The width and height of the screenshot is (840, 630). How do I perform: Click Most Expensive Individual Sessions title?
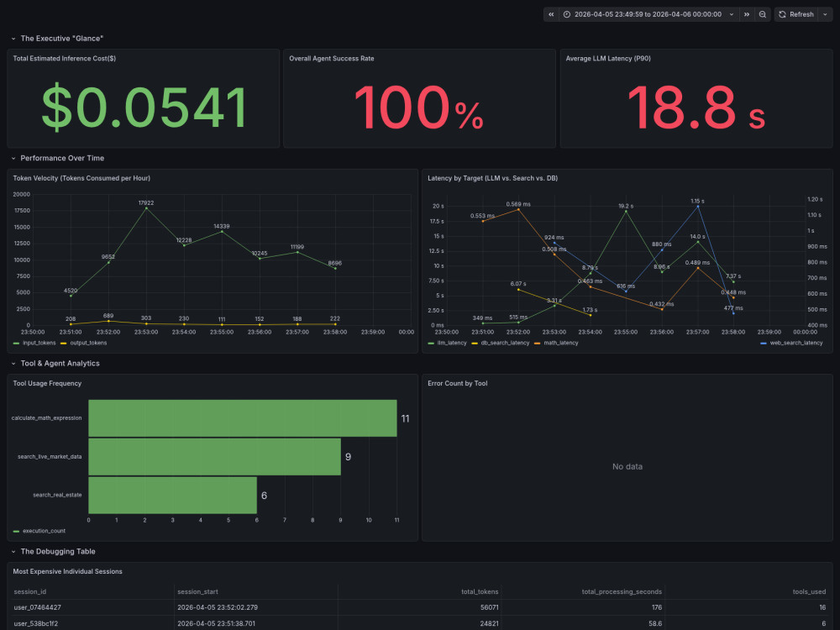67,571
